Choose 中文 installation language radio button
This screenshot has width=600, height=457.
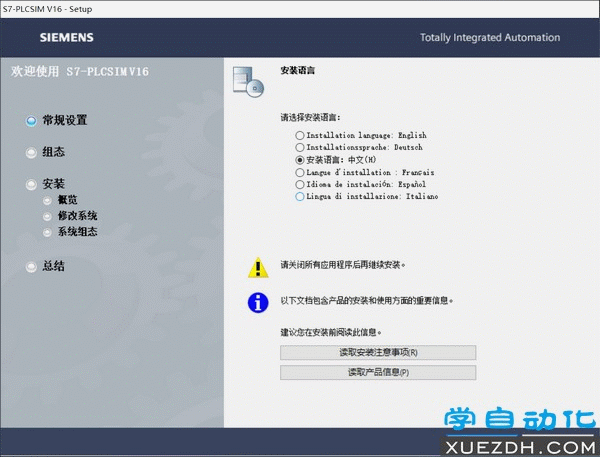pos(300,160)
